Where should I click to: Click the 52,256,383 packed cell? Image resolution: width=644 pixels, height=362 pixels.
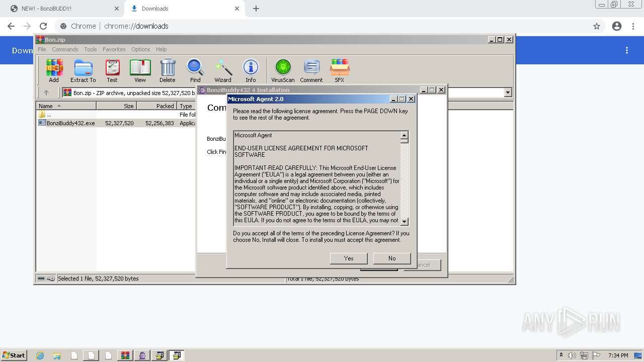click(159, 123)
